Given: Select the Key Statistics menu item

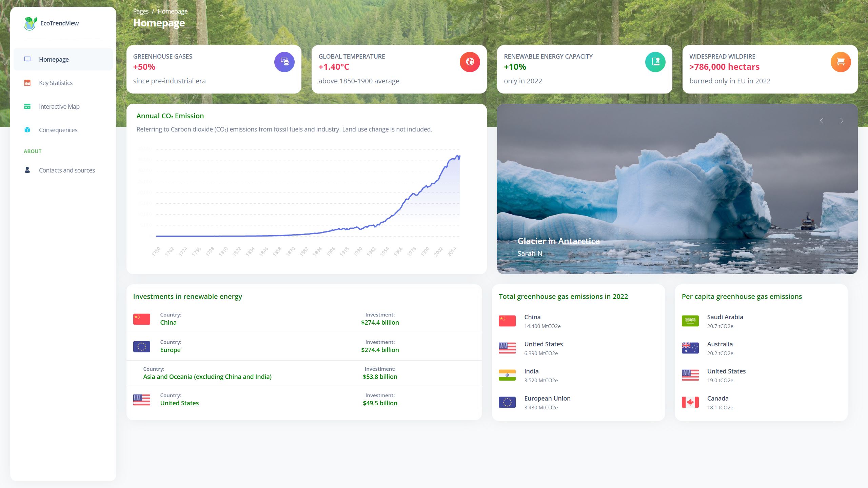Looking at the screenshot, I should tap(55, 83).
